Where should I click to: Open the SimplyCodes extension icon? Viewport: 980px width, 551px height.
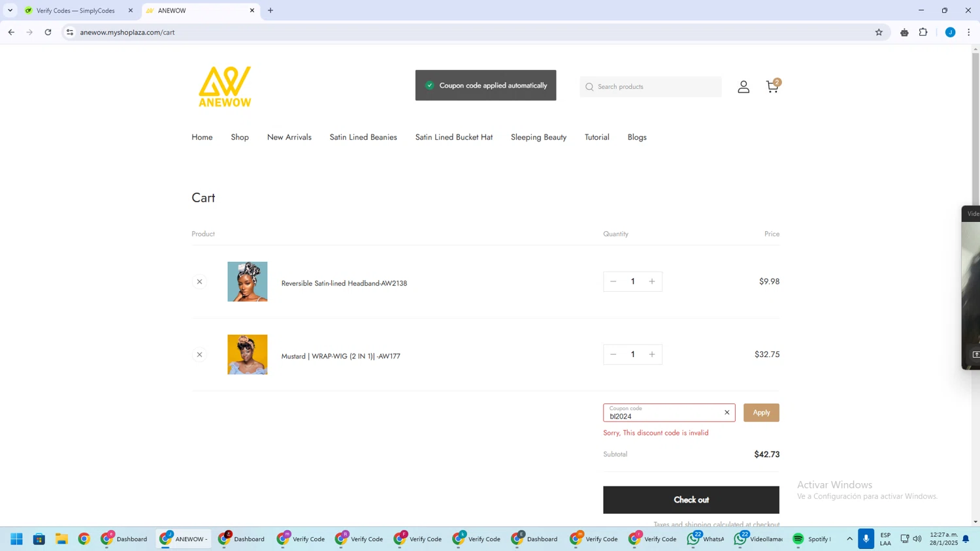[x=904, y=32]
